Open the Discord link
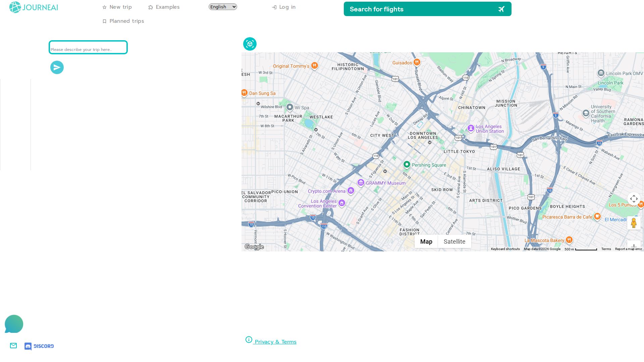This screenshot has height=362, width=644. click(39, 346)
